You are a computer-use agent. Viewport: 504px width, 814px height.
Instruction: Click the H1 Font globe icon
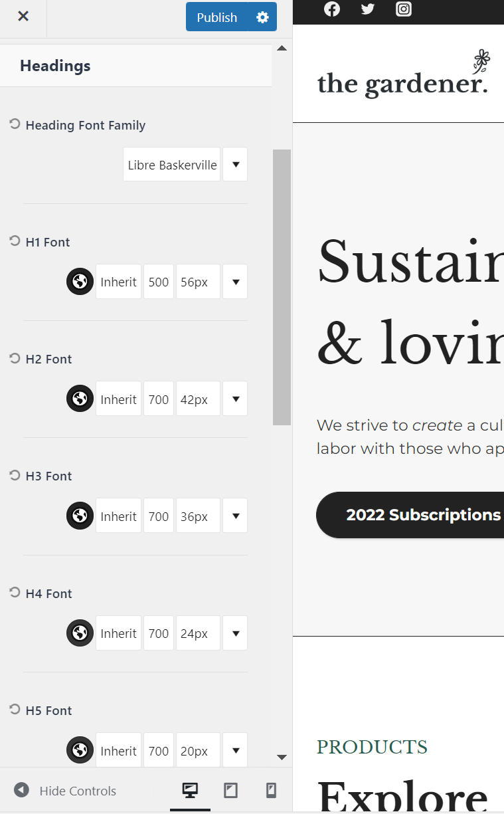tap(80, 282)
